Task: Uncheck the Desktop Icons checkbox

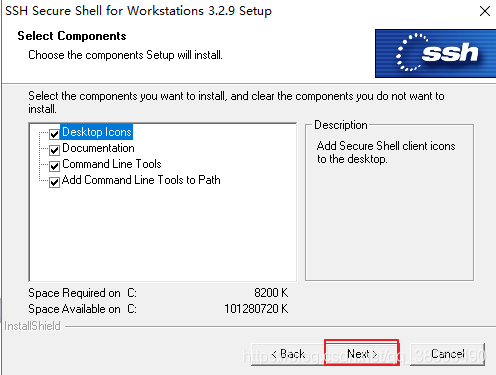Action: coord(54,134)
